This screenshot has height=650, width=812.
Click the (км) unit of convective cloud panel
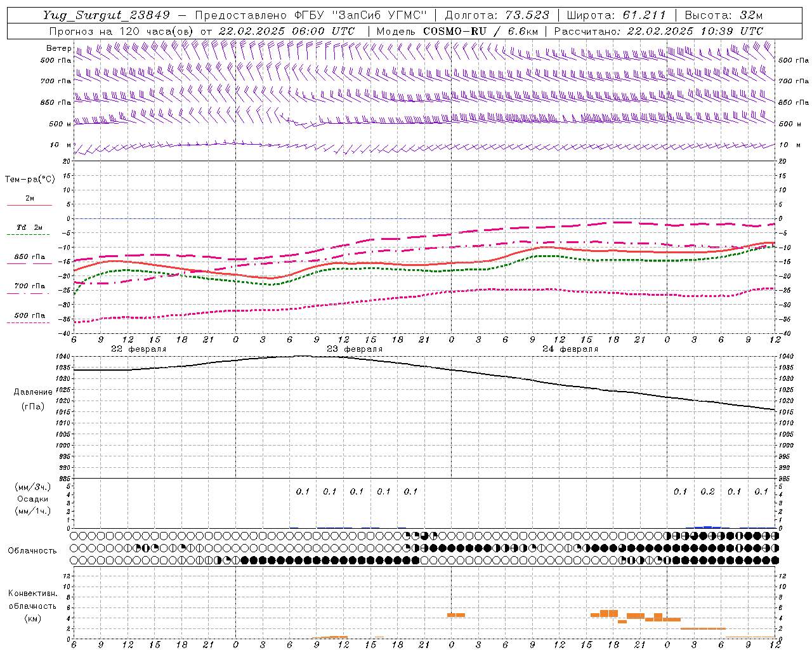coord(33,618)
